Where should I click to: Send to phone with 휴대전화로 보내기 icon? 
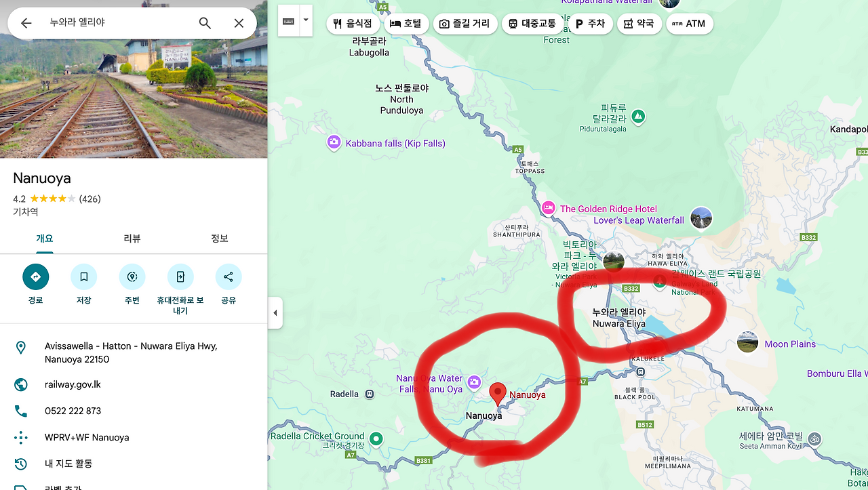(180, 277)
